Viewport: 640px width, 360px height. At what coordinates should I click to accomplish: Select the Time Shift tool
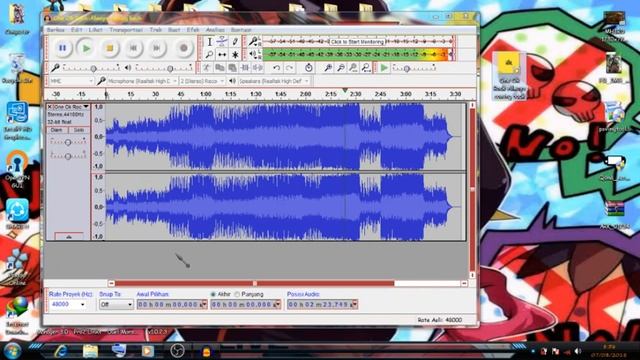pyautogui.click(x=222, y=54)
